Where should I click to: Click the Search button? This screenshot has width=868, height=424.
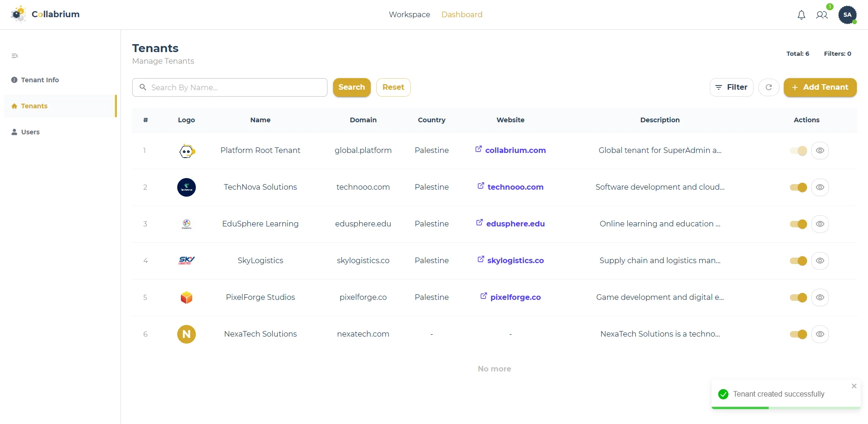pyautogui.click(x=352, y=87)
